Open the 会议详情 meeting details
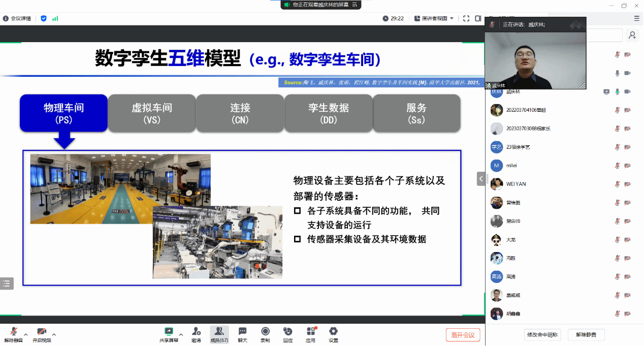Viewport: 644px width, 346px height. 17,18
